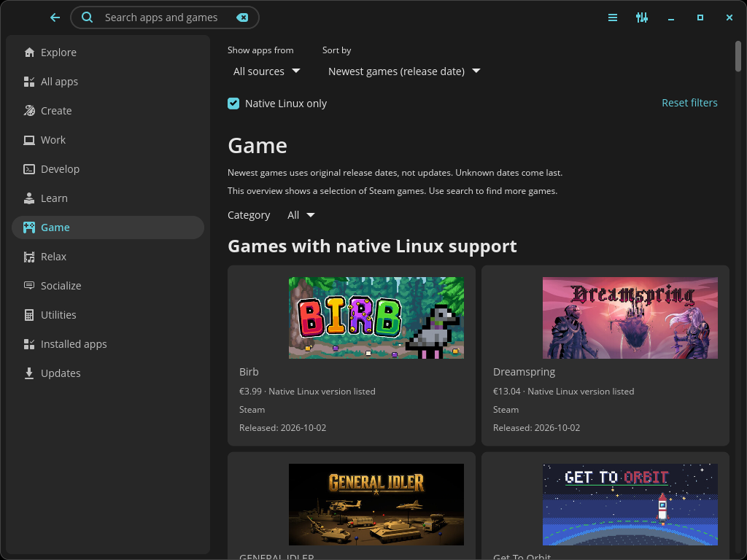
Task: Click the Reset filters link
Action: pyautogui.click(x=689, y=103)
